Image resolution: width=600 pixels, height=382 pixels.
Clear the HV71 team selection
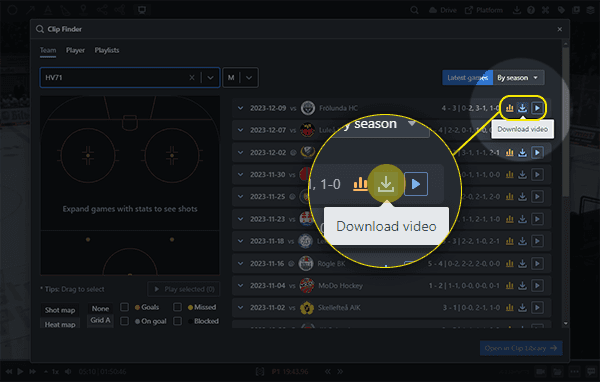coord(192,78)
